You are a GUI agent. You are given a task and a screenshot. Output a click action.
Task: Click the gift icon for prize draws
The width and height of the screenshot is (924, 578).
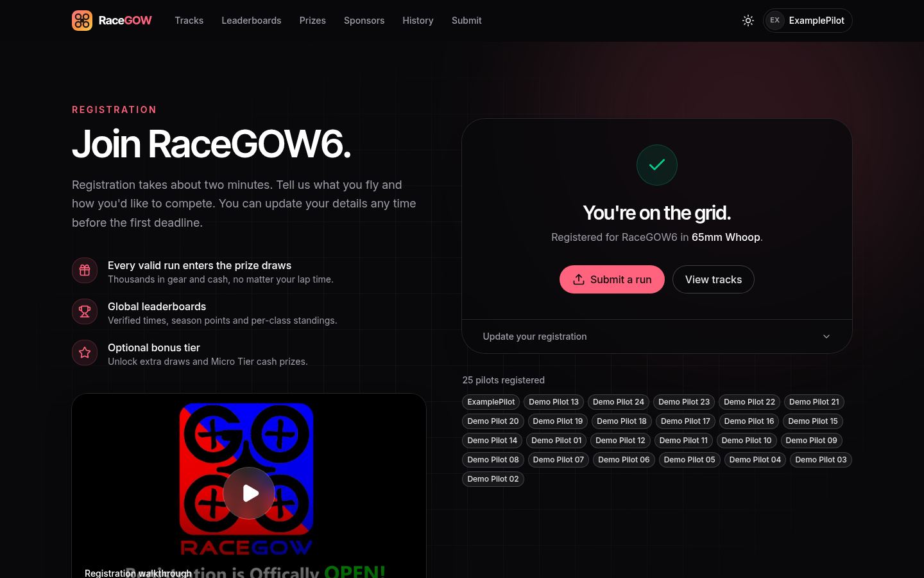point(85,270)
